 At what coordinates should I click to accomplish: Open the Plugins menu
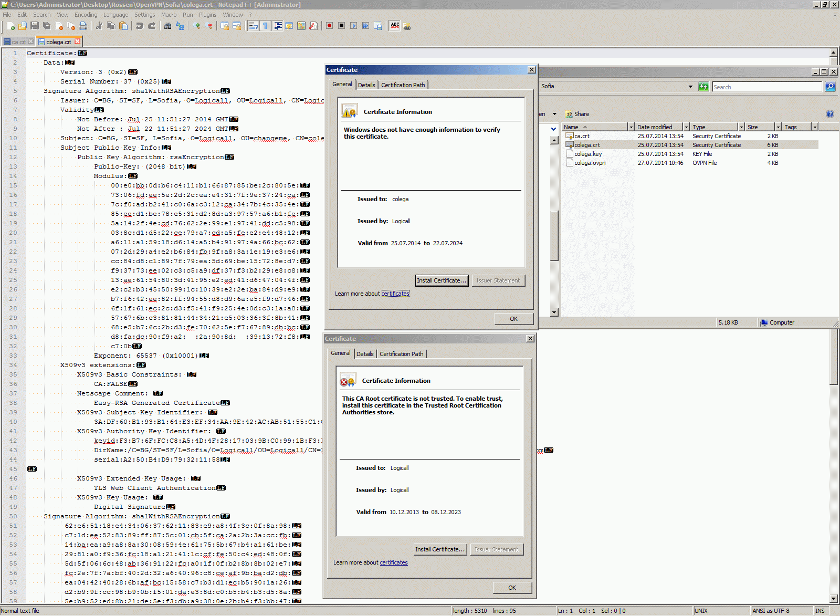click(207, 15)
